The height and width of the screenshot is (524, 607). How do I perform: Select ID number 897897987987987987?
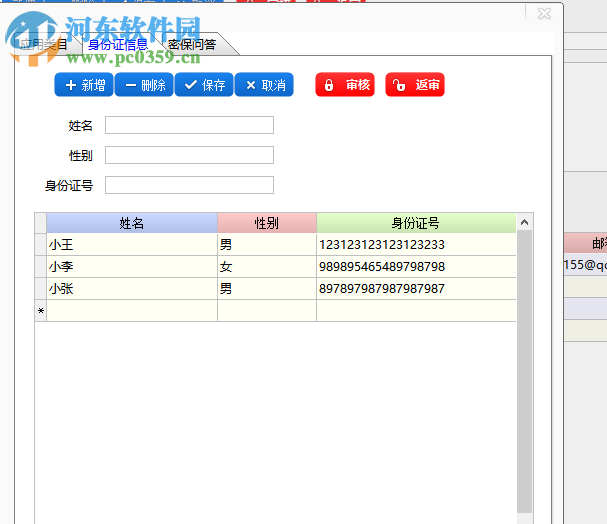click(x=416, y=288)
